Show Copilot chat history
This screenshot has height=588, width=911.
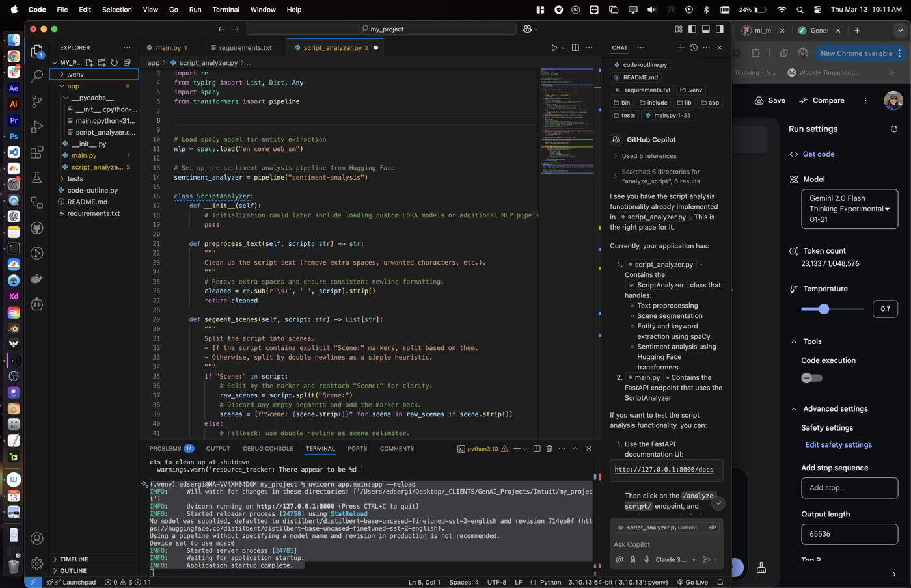[x=694, y=47]
